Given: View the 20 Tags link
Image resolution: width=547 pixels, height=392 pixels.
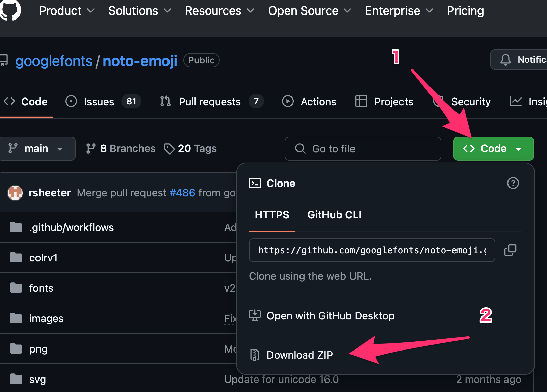Looking at the screenshot, I should click(x=190, y=148).
